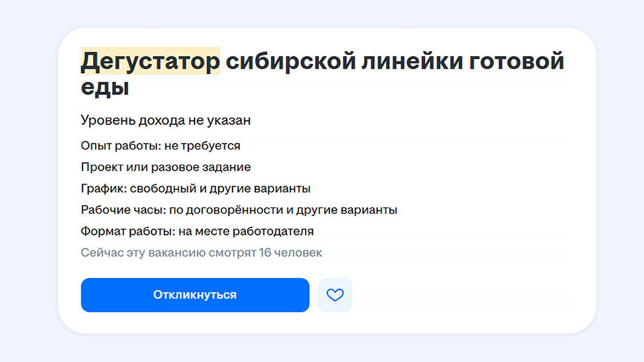Click the word еды in the title
The image size is (644, 362).
(x=105, y=87)
